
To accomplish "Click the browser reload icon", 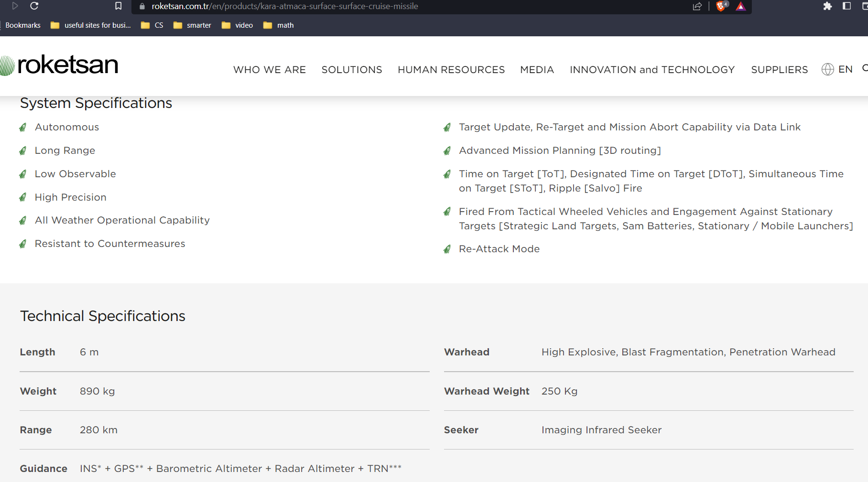I will [34, 6].
